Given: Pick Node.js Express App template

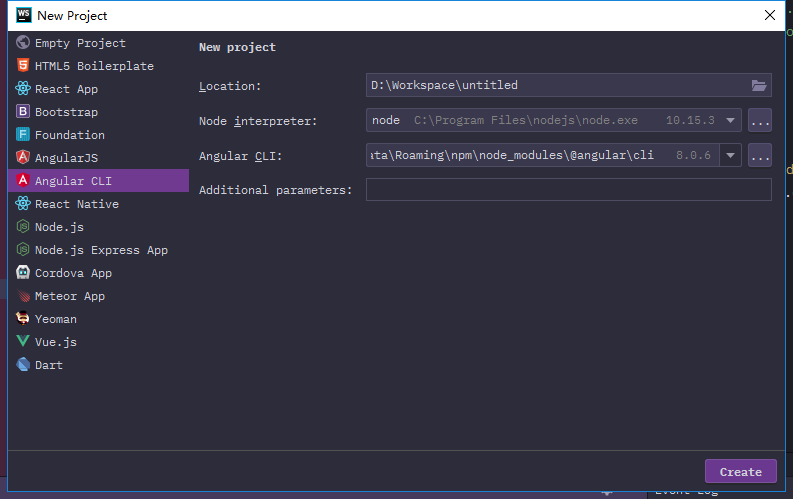Looking at the screenshot, I should [99, 250].
